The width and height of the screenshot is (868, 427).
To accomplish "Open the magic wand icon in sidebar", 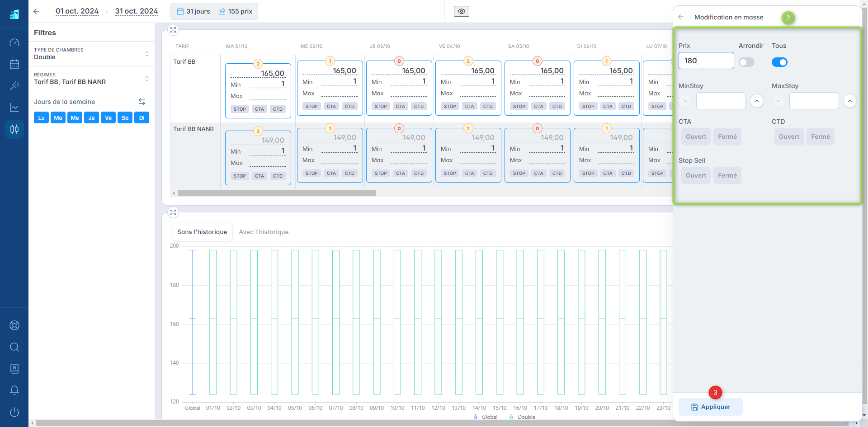I will (x=14, y=86).
